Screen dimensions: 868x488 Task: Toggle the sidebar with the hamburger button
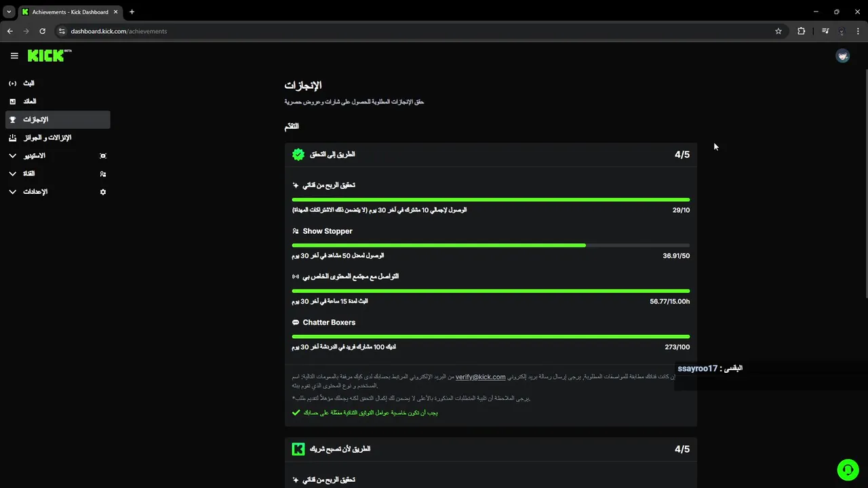(14, 56)
